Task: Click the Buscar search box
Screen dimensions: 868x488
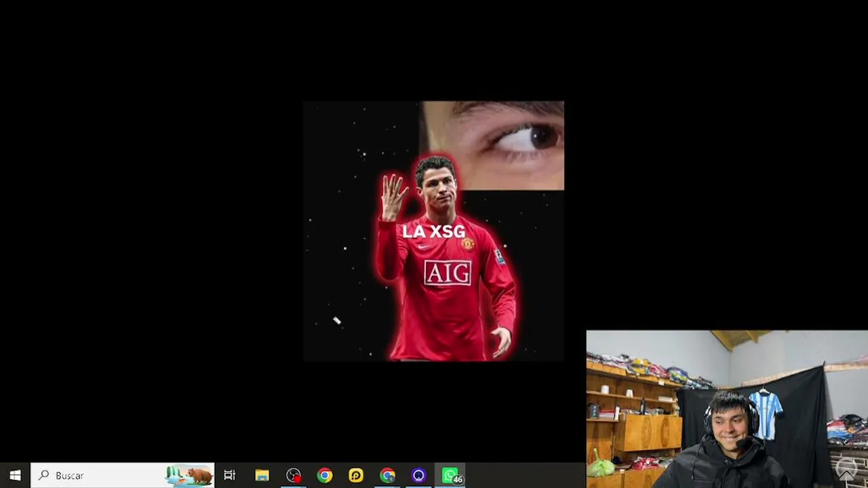Action: 123,475
